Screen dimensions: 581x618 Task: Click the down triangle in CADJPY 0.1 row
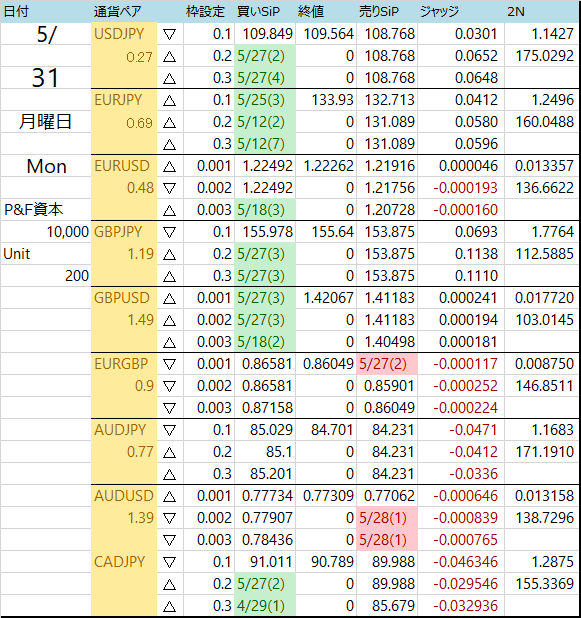coord(169,562)
